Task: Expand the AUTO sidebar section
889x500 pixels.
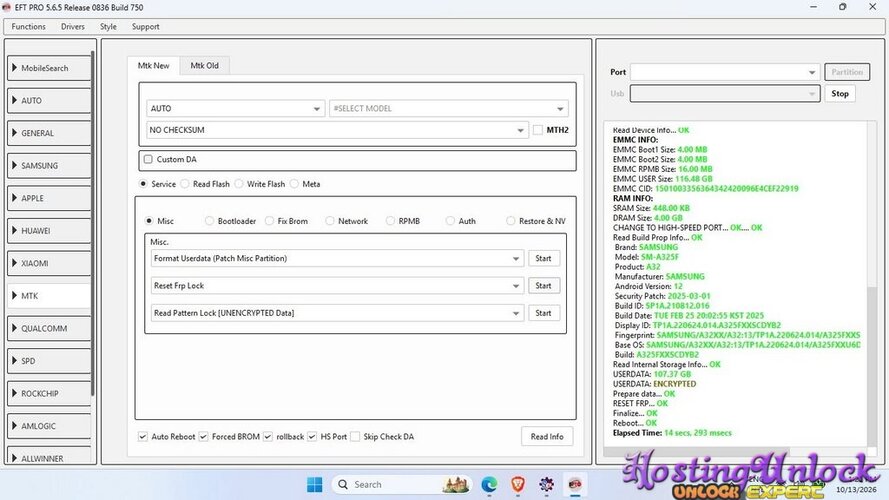Action: coord(49,100)
